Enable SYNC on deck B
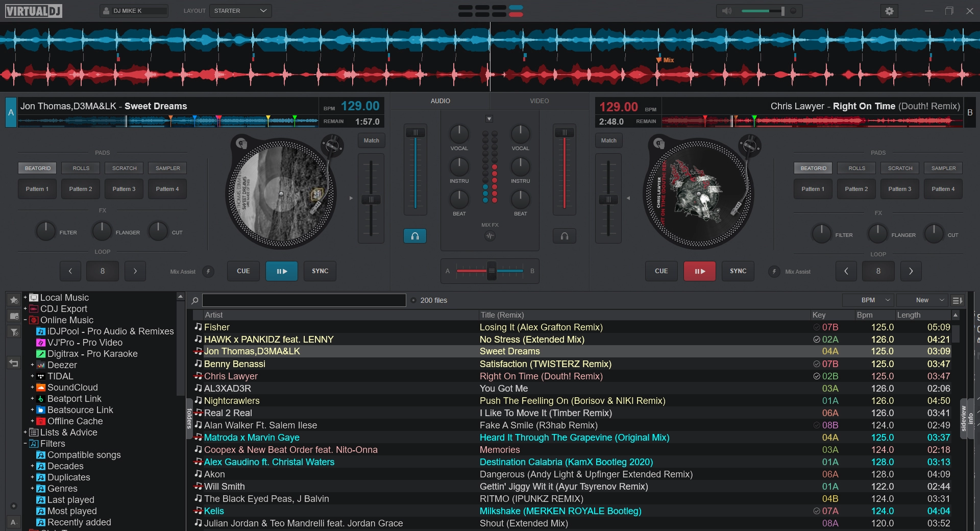980x531 pixels. click(738, 271)
